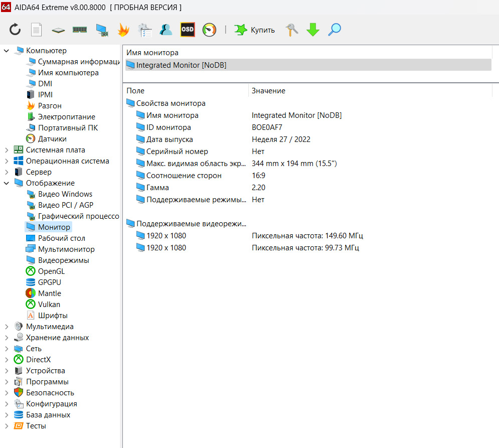Open Видеорежимы tree item

pos(57,260)
